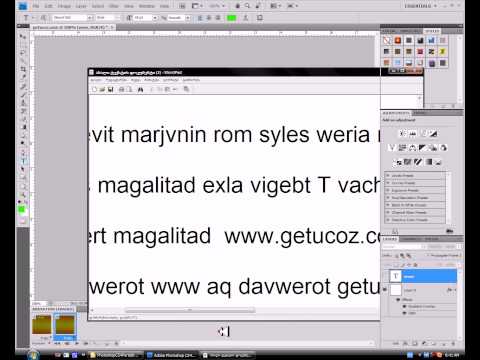Toggle left text alignment

pyautogui.click(x=200, y=18)
